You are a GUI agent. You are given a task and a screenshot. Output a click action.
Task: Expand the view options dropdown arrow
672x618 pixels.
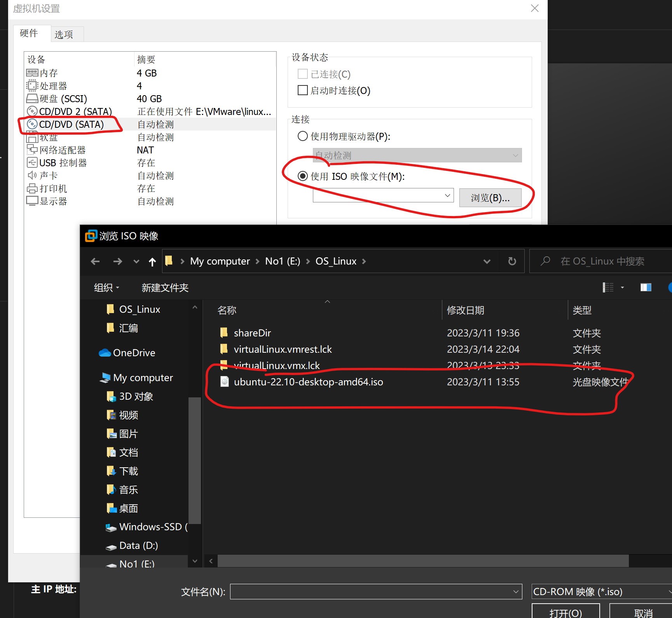pos(622,287)
